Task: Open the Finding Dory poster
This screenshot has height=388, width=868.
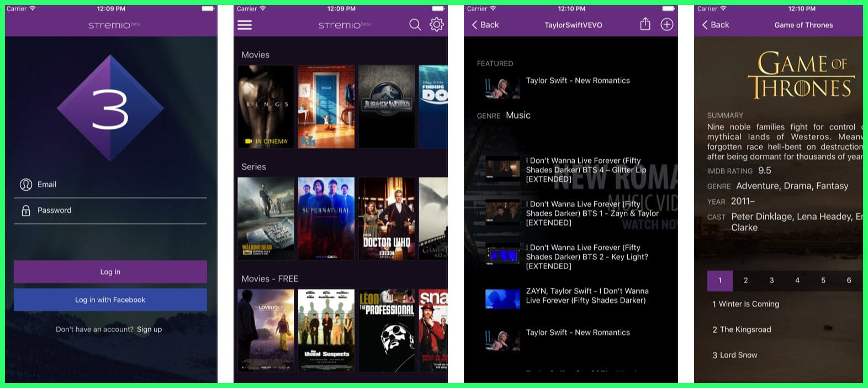Action: point(433,107)
